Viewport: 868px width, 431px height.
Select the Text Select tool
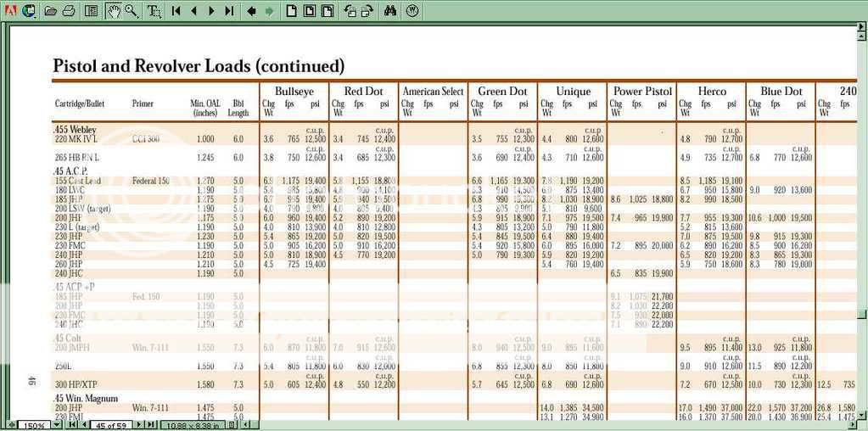click(154, 10)
